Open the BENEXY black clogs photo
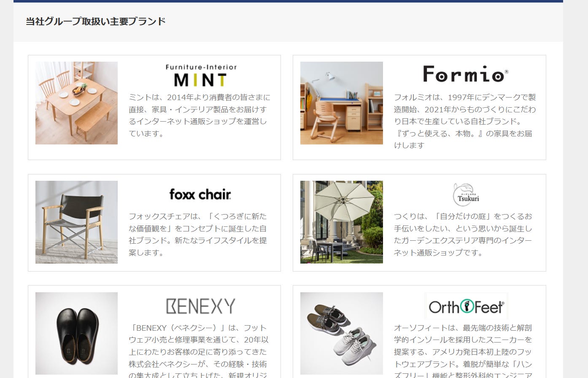The image size is (588, 378). point(76,334)
